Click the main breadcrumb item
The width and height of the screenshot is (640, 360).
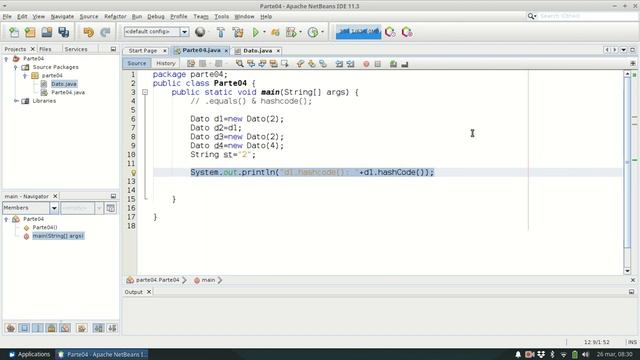click(208, 280)
